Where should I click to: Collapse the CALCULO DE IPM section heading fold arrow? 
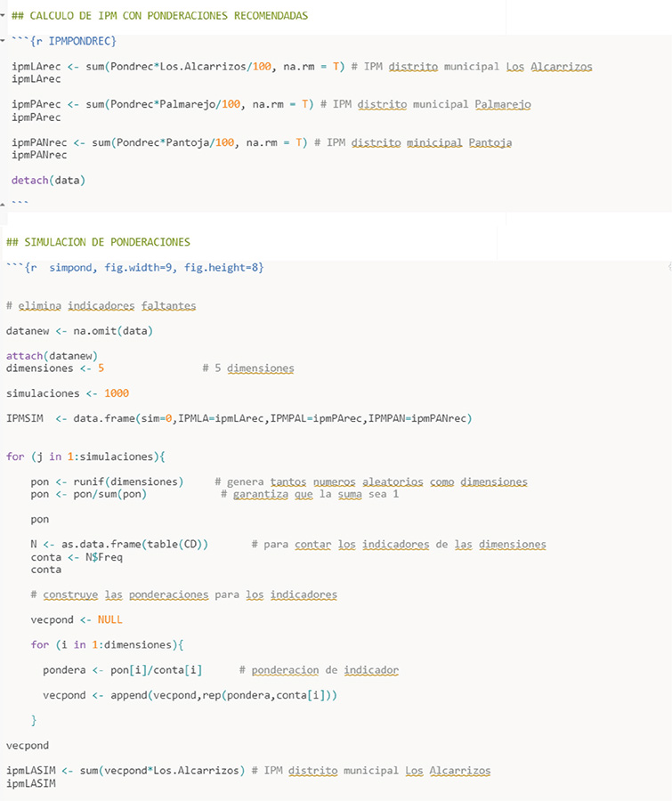tap(4, 16)
